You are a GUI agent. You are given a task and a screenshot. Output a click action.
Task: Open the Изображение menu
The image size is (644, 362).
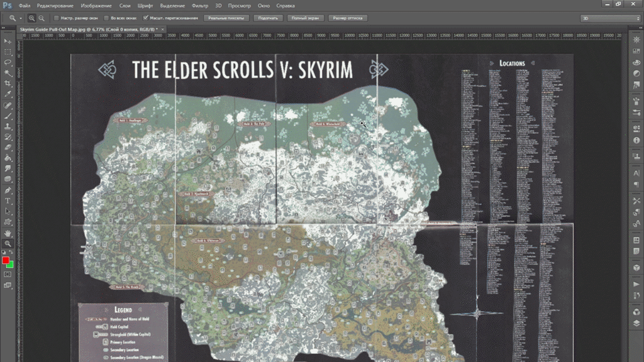pos(96,6)
